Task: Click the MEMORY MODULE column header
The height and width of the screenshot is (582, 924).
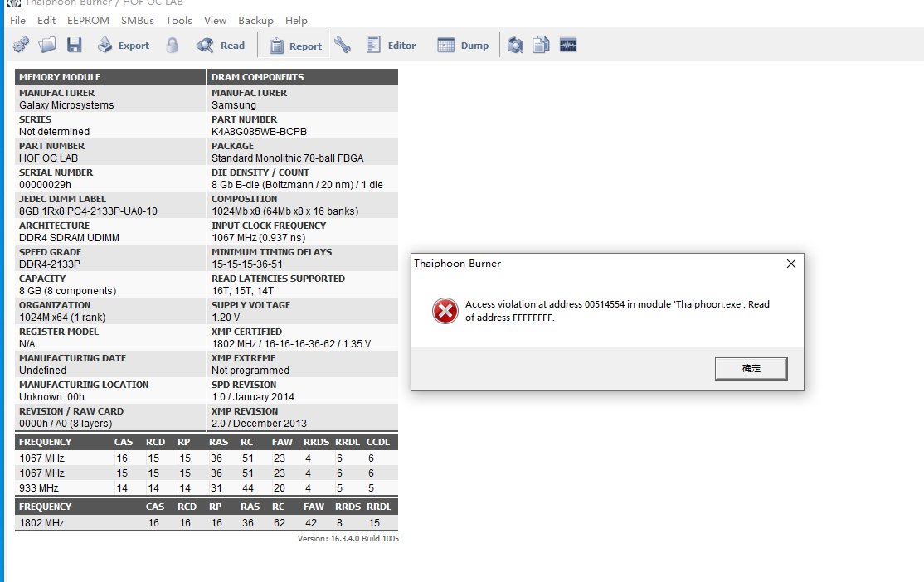Action: (x=110, y=77)
